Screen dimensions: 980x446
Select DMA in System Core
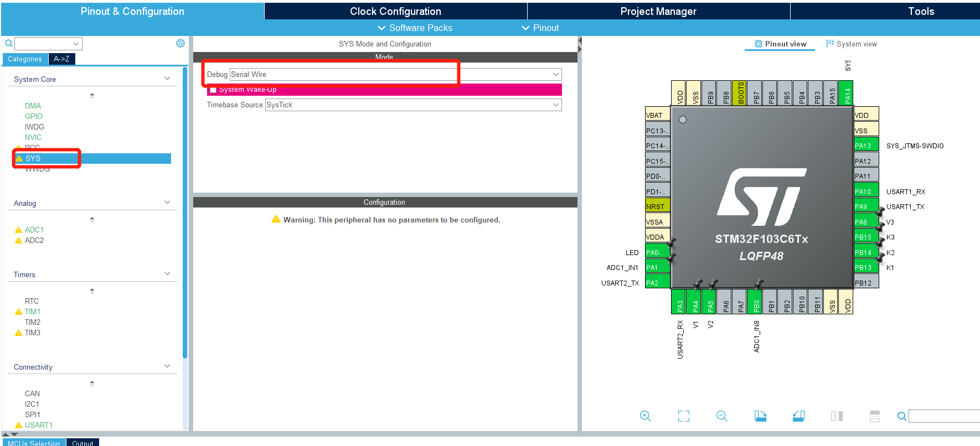[33, 106]
